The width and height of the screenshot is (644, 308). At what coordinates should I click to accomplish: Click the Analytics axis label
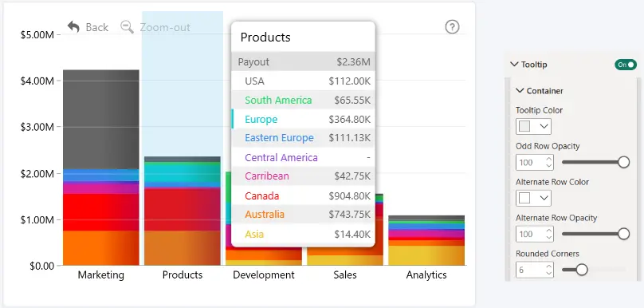point(426,274)
